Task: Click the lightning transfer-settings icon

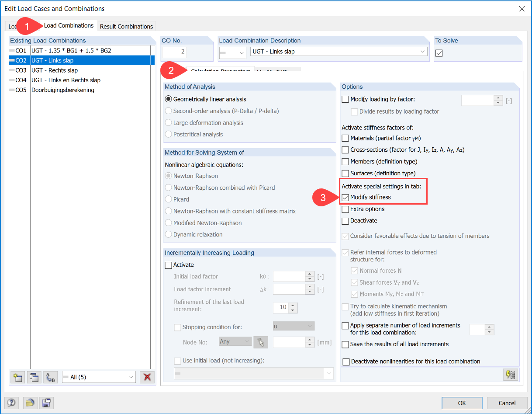Action: [510, 375]
